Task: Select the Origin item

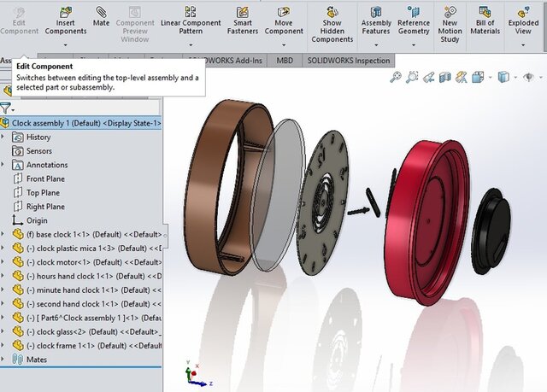Action: [x=37, y=220]
